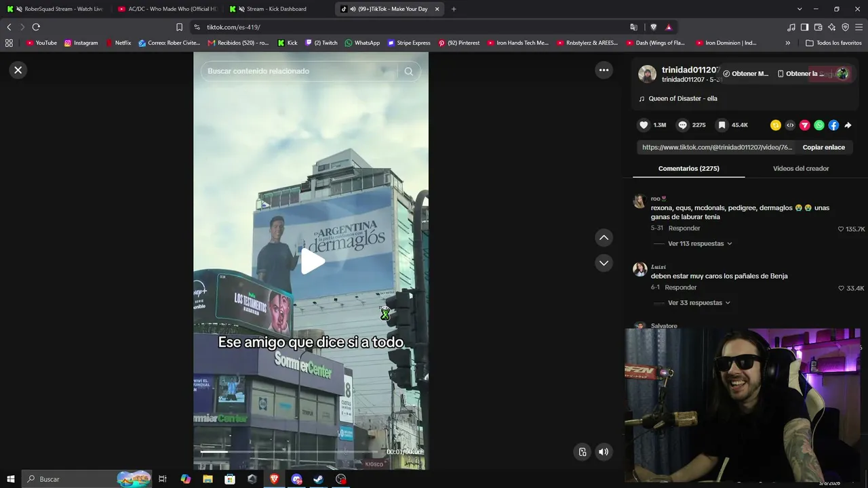Reply to roo's comment with Responder

tap(684, 228)
